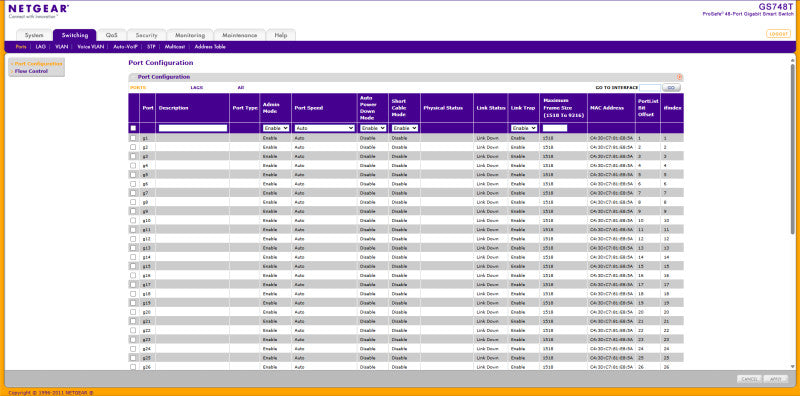Open the Port Speed Auto dropdown

click(x=324, y=128)
